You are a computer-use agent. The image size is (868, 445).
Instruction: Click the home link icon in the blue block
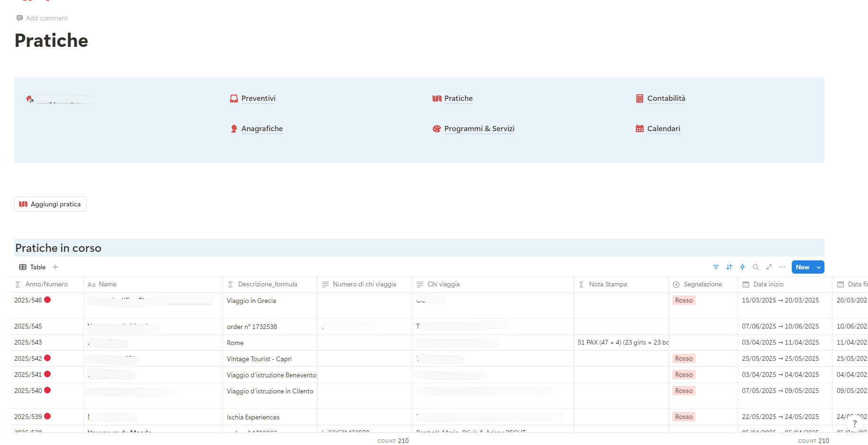30,99
